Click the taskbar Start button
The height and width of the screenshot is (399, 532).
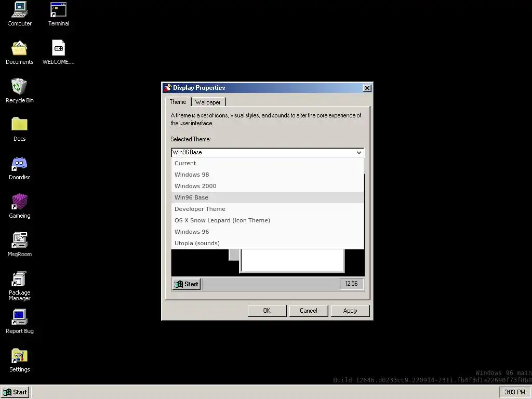(x=16, y=392)
